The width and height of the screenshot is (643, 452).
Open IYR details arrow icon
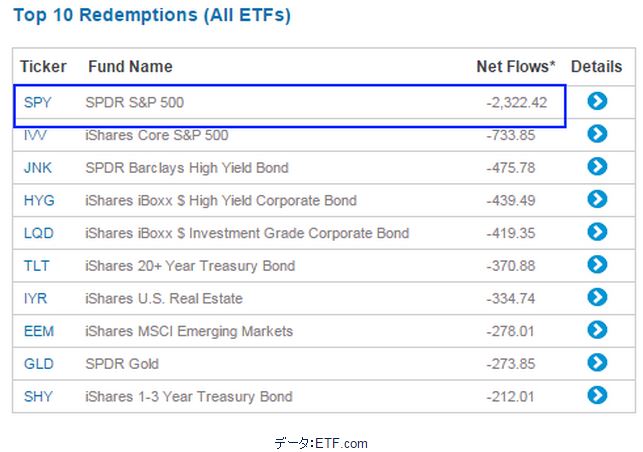tap(597, 297)
